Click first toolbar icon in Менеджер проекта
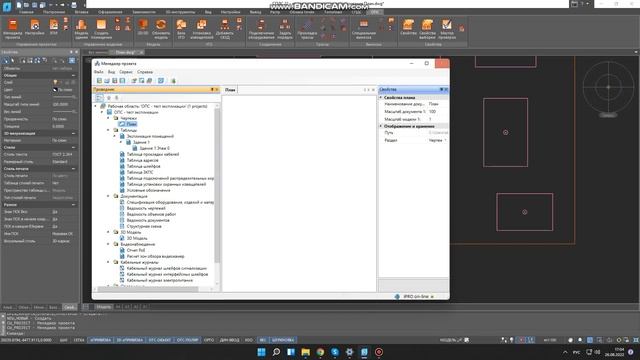The width and height of the screenshot is (640, 360). [99, 81]
